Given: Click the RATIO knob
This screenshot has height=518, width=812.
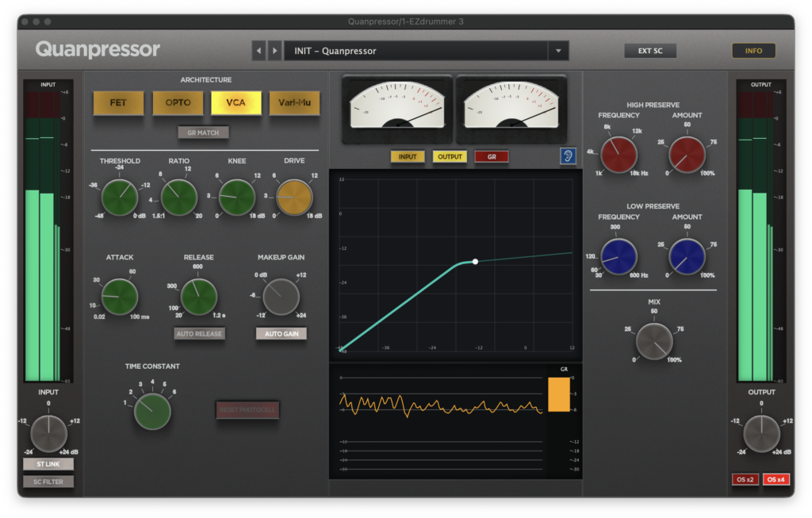Looking at the screenshot, I should point(179,198).
